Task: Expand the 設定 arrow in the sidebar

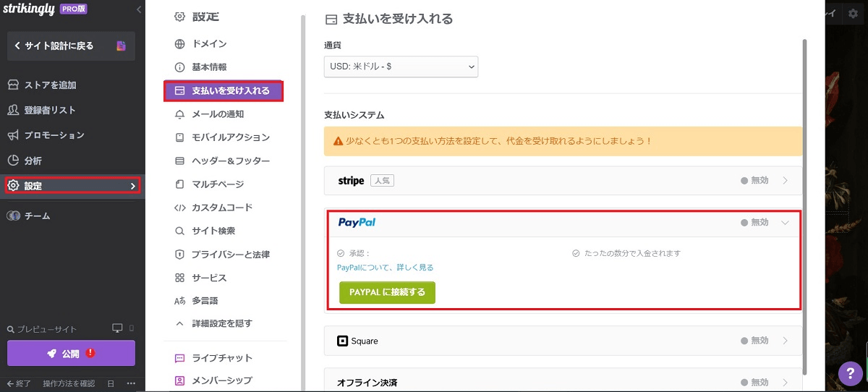Action: (x=132, y=186)
